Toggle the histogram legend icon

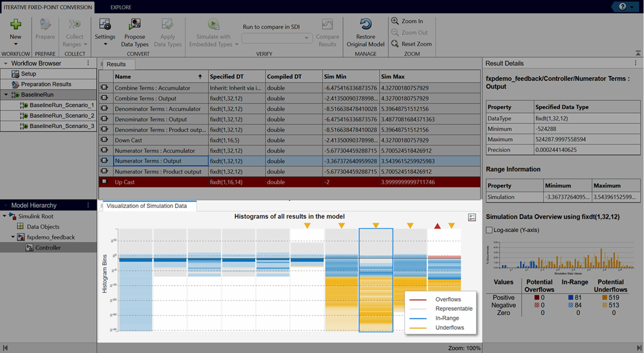click(472, 217)
